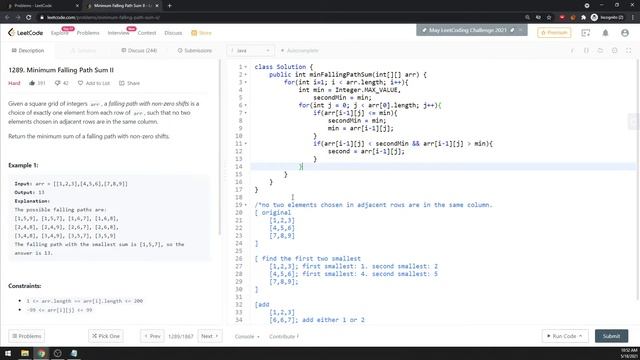Click the code editor vertical scrollbar
Viewport: 640px width, 360px height.
(x=638, y=180)
